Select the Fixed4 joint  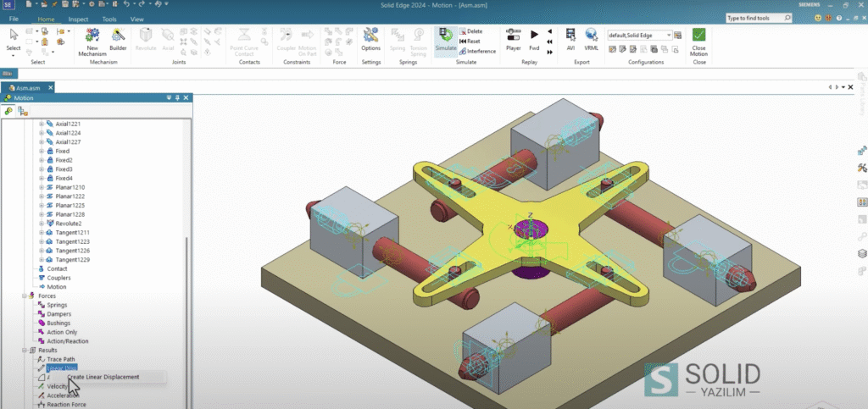[64, 178]
